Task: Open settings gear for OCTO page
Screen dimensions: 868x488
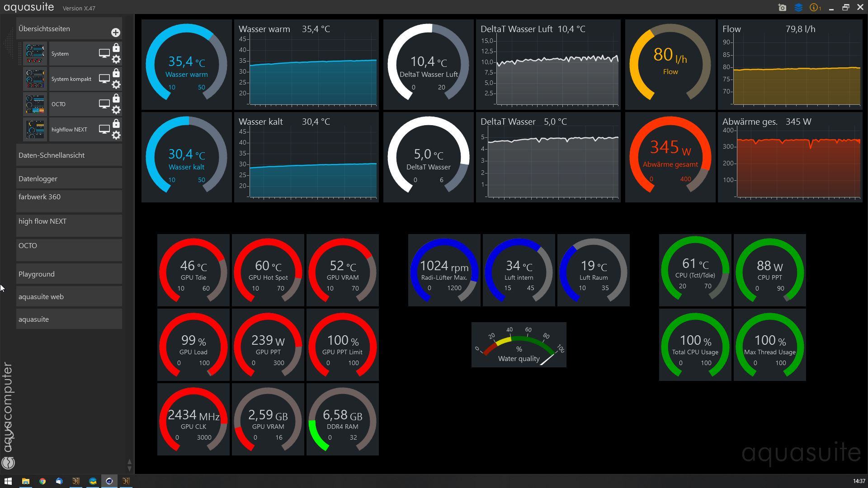Action: click(116, 110)
